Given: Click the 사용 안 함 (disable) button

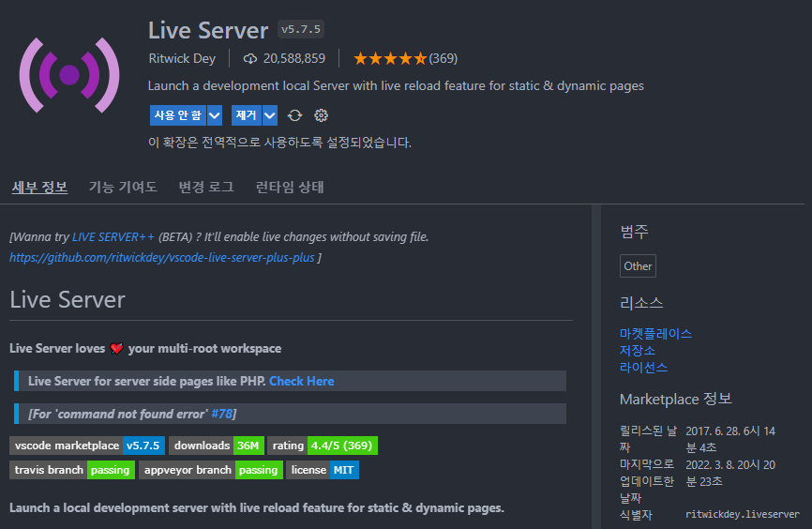Looking at the screenshot, I should 178,115.
